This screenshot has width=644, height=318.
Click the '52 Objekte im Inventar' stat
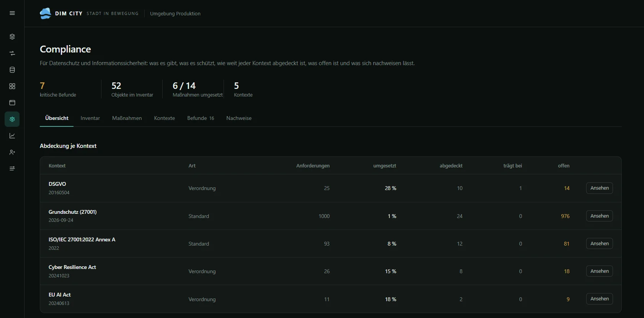click(x=132, y=89)
